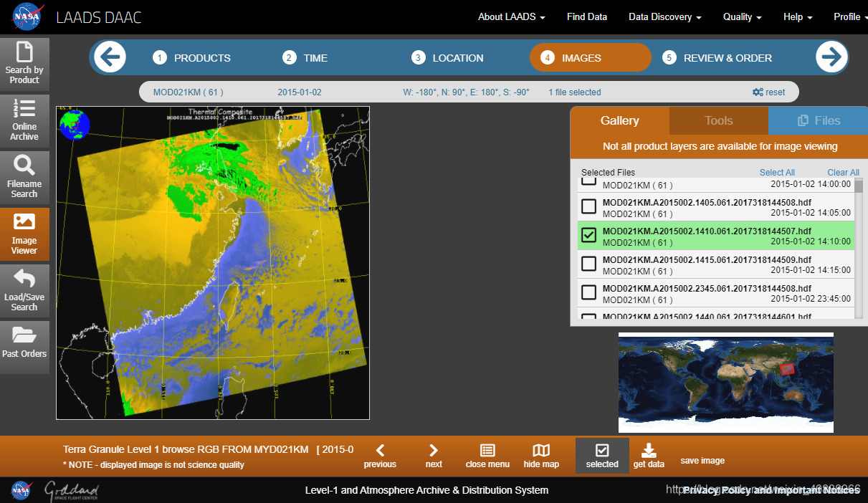Click the reset gears icon
Image resolution: width=868 pixels, height=503 pixels.
click(758, 92)
